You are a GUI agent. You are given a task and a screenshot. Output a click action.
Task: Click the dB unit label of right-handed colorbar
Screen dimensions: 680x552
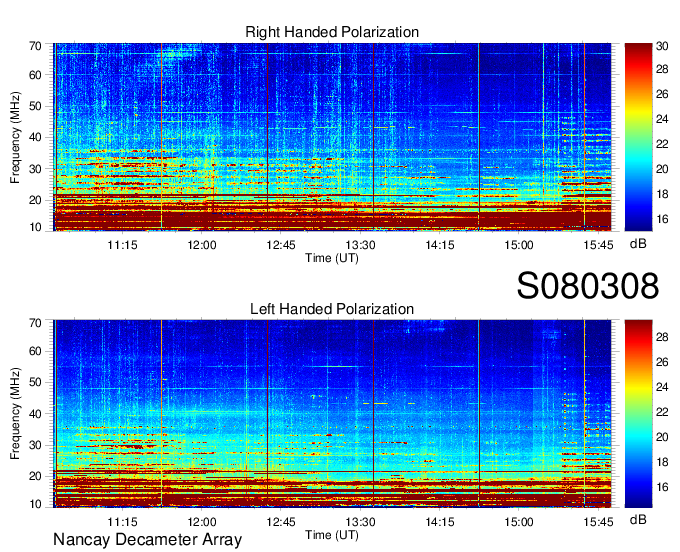coord(638,244)
